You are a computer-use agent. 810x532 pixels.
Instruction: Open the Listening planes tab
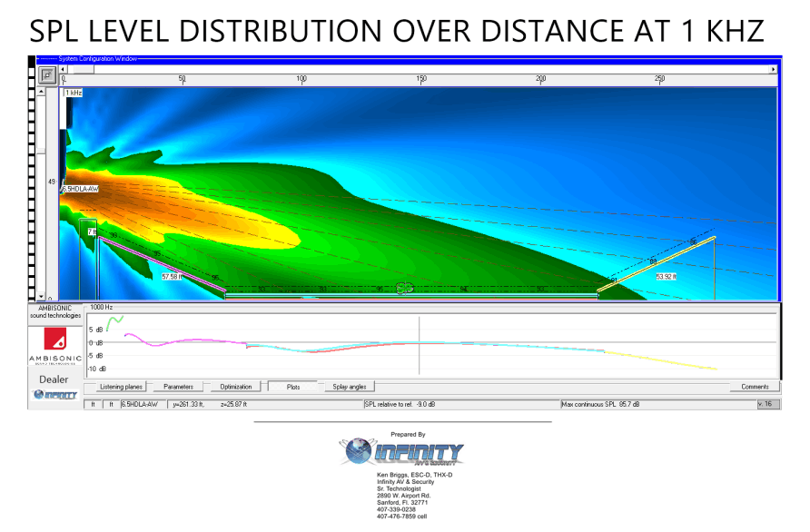tap(121, 387)
